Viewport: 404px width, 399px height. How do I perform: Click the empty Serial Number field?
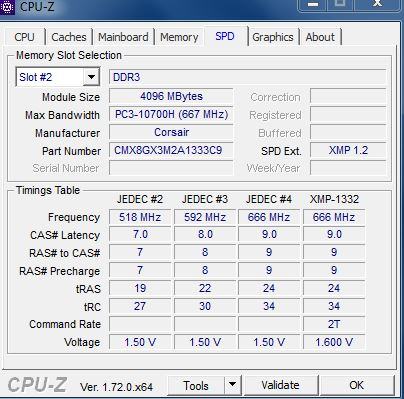tap(171, 168)
